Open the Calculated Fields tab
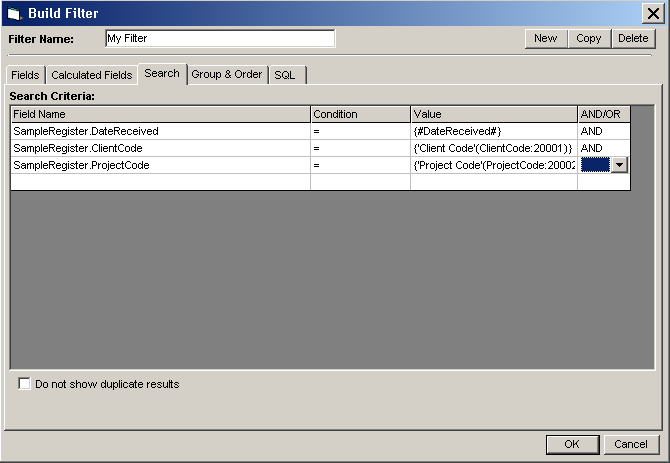This screenshot has width=670, height=463. pos(91,75)
